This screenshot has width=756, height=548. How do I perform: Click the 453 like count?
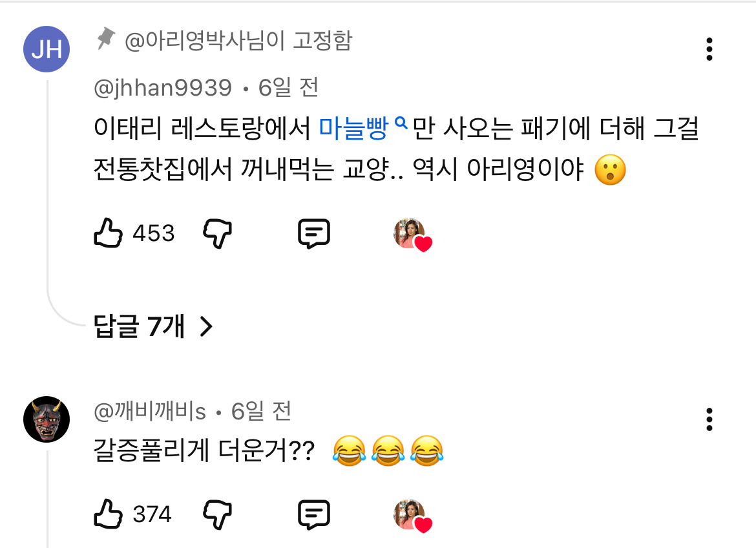pos(153,233)
